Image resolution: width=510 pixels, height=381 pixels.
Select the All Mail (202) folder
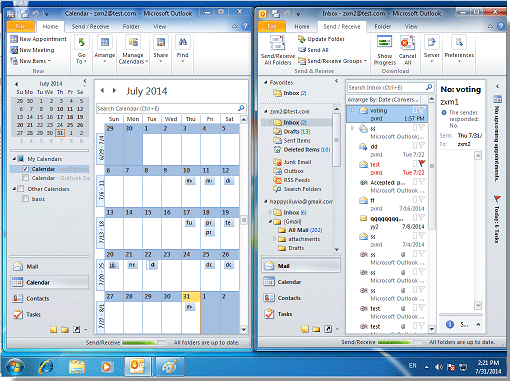[x=300, y=230]
